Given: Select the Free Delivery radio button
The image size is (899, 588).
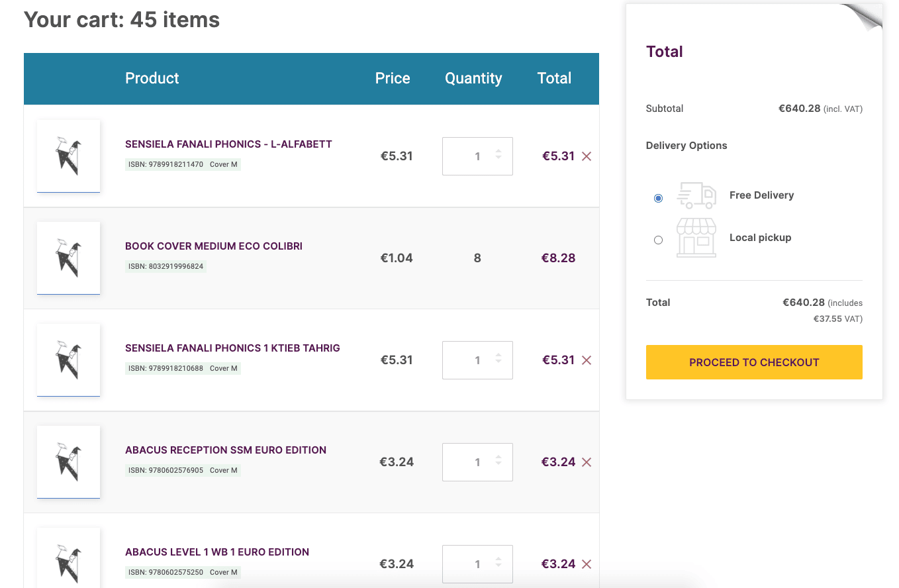Looking at the screenshot, I should click(x=658, y=198).
